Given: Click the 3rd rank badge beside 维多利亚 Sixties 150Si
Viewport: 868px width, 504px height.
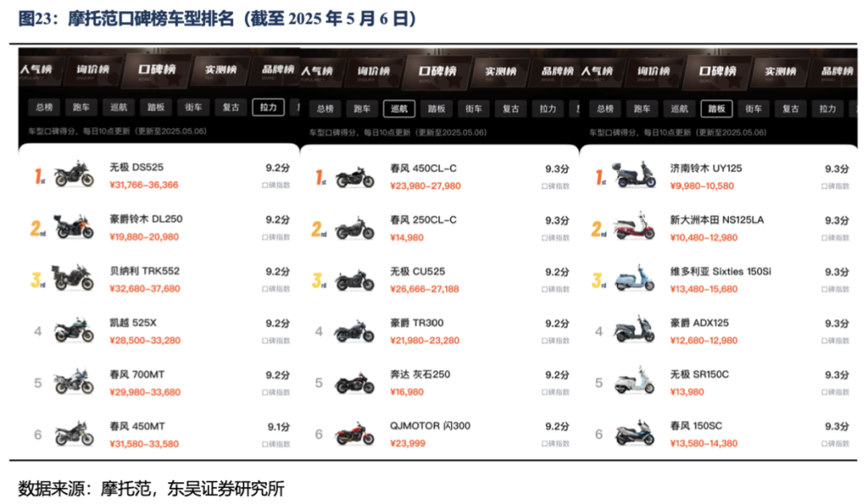Looking at the screenshot, I should coord(598,281).
